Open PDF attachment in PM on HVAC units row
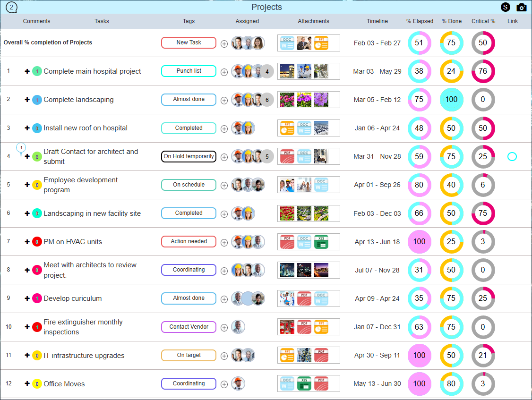 tap(287, 242)
